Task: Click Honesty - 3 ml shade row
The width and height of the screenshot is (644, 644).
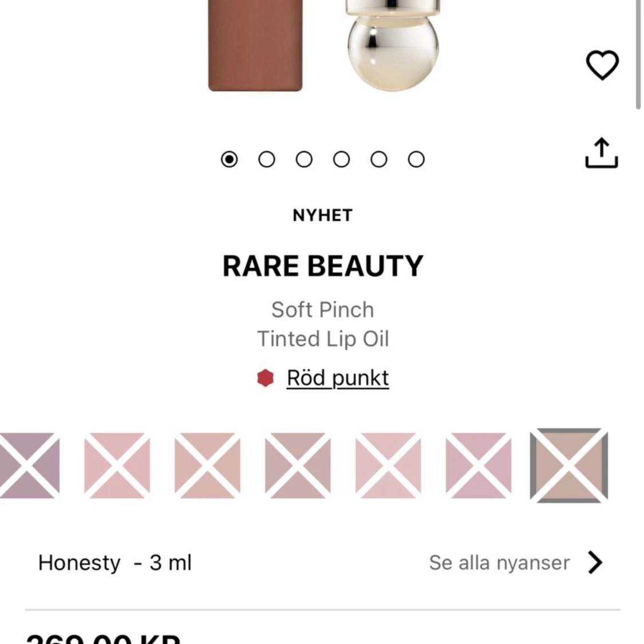Action: click(114, 563)
